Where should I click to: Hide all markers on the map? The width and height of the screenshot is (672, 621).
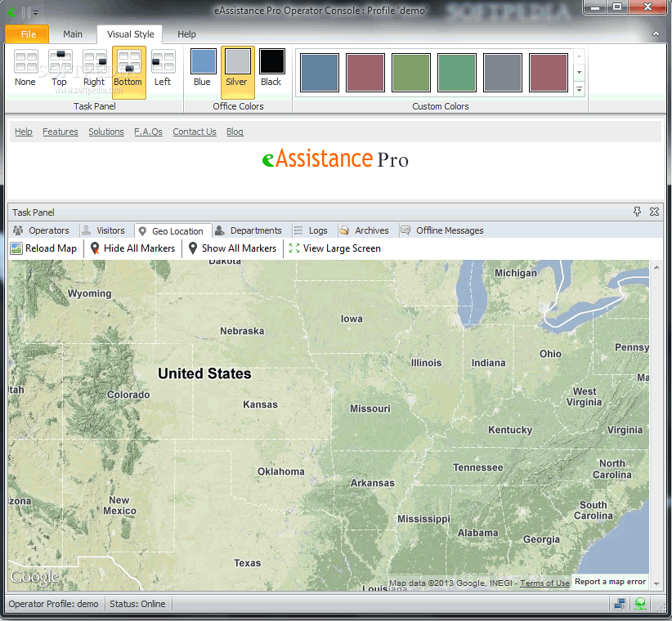(133, 248)
